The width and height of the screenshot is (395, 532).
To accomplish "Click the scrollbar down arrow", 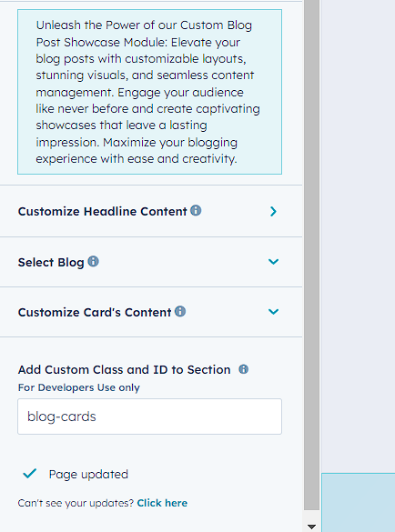I will [311, 527].
